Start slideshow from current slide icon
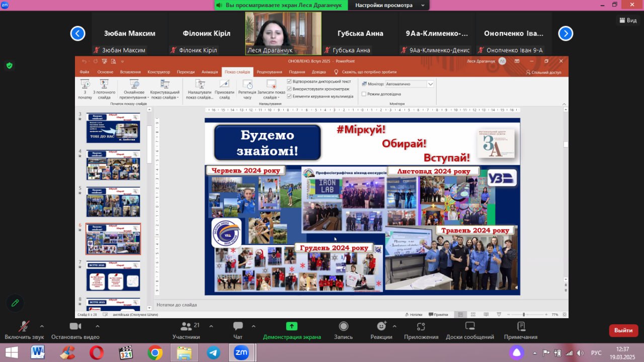 pos(104,84)
